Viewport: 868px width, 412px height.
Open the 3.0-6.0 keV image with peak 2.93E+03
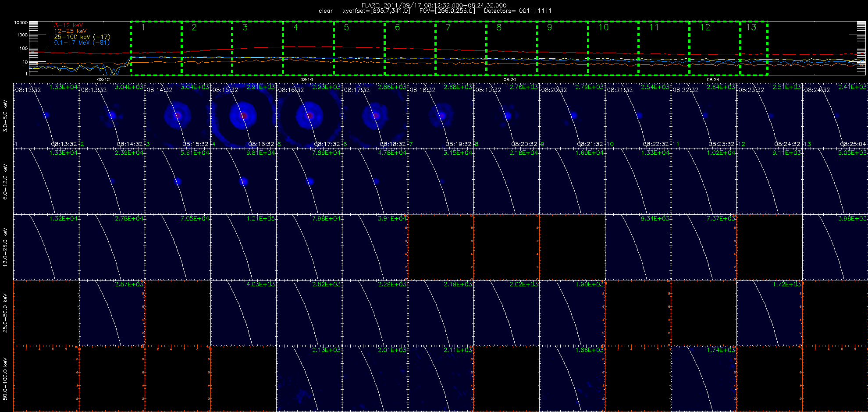(309, 116)
